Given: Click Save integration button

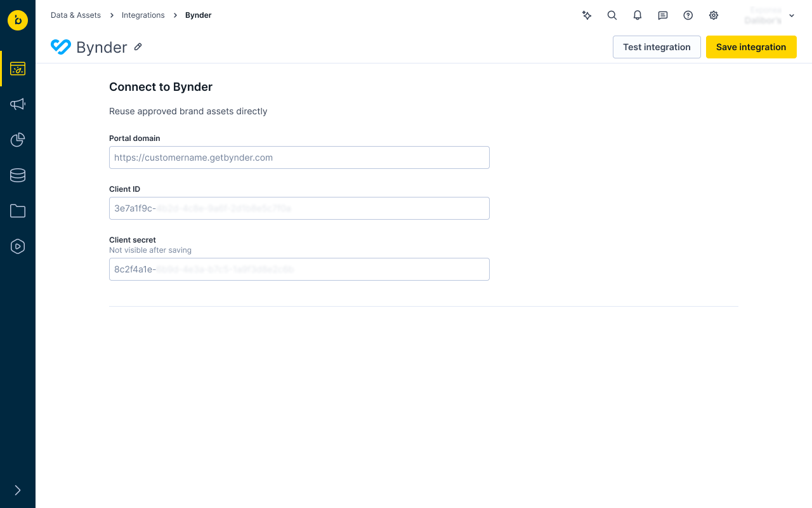Looking at the screenshot, I should [x=751, y=47].
